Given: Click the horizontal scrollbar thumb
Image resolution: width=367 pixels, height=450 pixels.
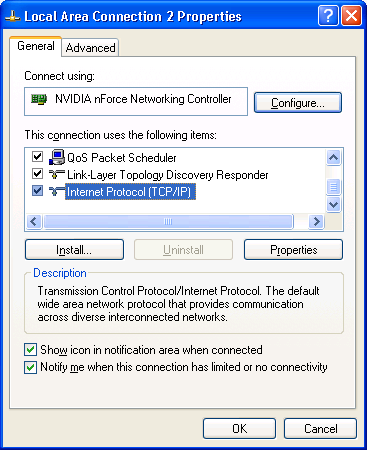Looking at the screenshot, I should (x=168, y=221).
